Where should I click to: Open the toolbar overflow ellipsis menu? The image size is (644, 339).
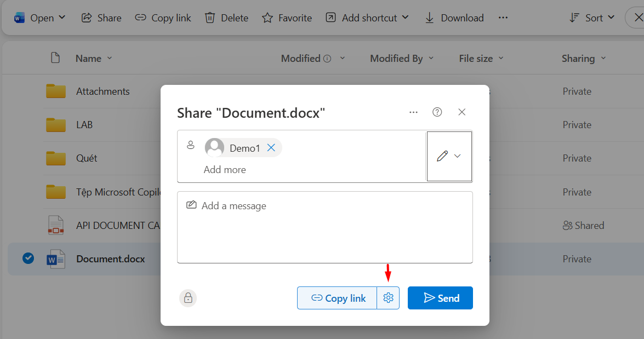pos(503,18)
